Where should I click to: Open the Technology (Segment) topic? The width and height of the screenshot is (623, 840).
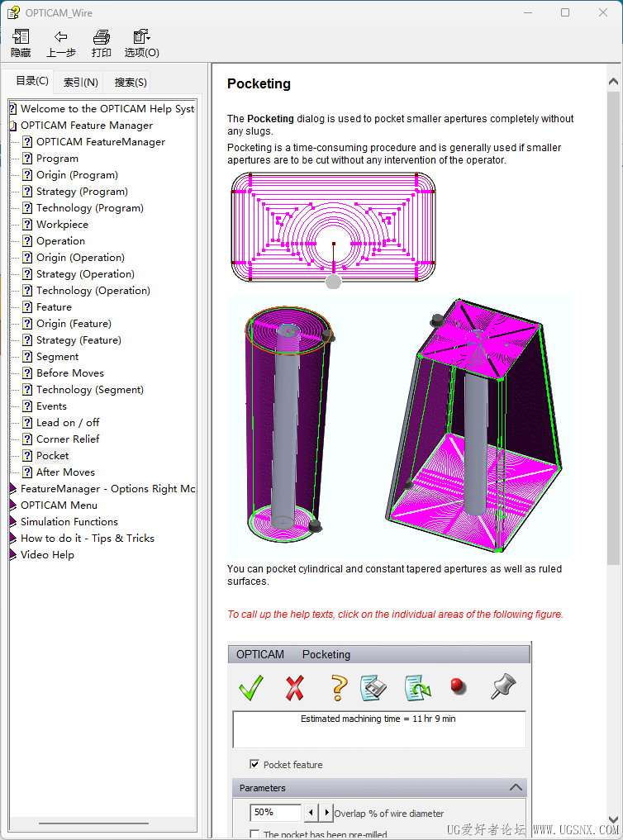point(90,390)
